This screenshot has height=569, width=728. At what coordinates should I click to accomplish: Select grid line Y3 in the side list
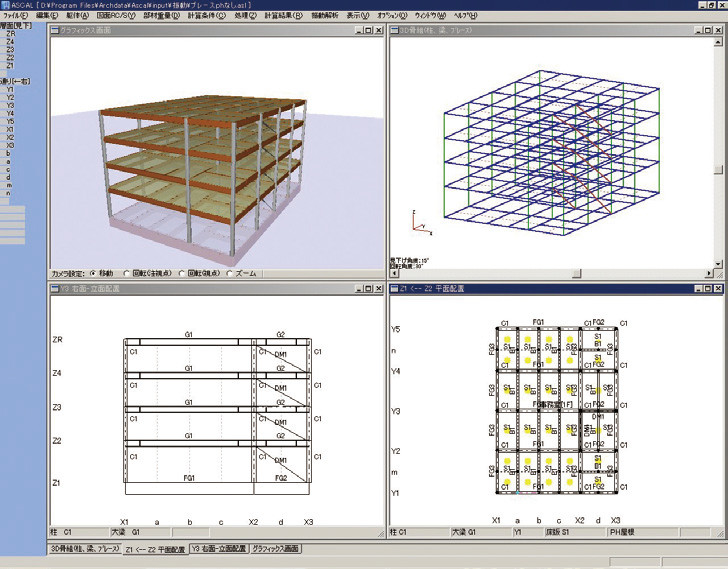click(x=10, y=105)
